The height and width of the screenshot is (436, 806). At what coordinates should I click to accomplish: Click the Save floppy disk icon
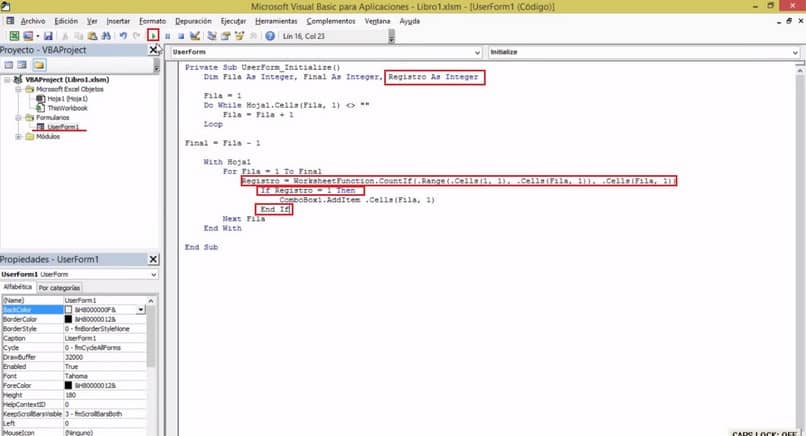48,36
